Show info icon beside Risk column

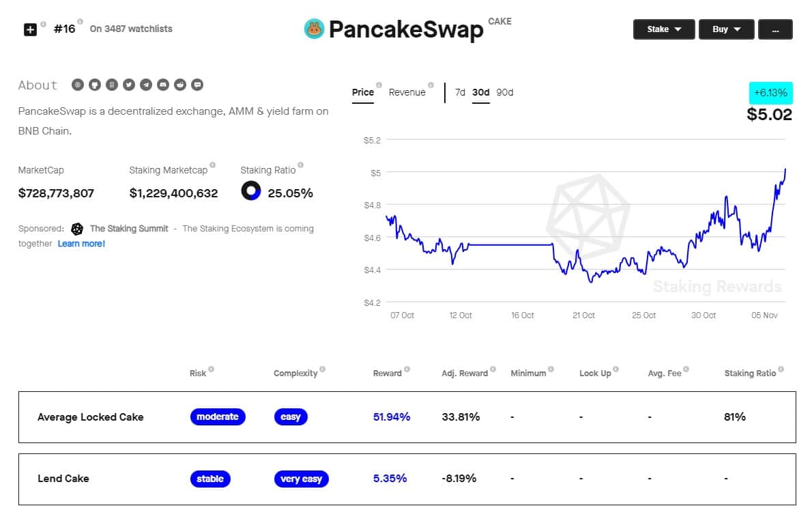(212, 369)
